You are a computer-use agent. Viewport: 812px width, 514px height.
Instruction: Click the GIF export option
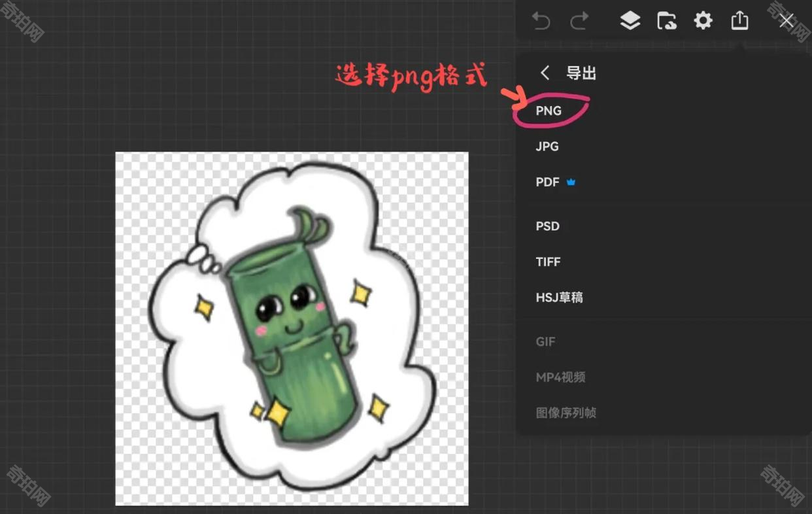coord(545,341)
